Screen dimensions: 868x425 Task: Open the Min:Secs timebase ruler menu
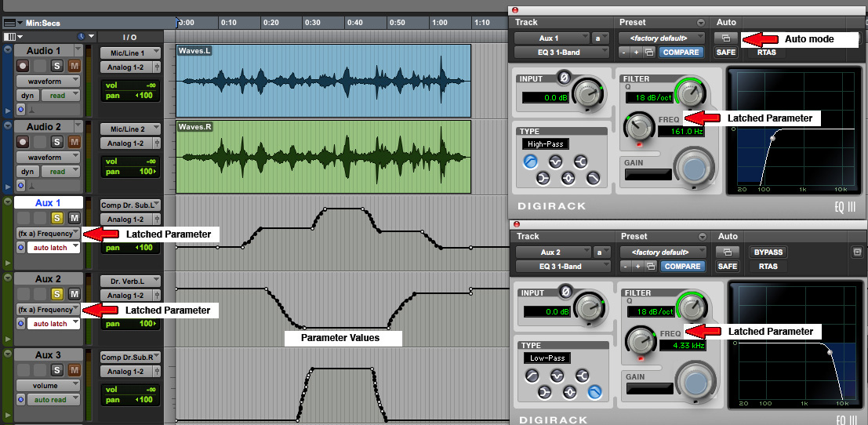pyautogui.click(x=10, y=23)
